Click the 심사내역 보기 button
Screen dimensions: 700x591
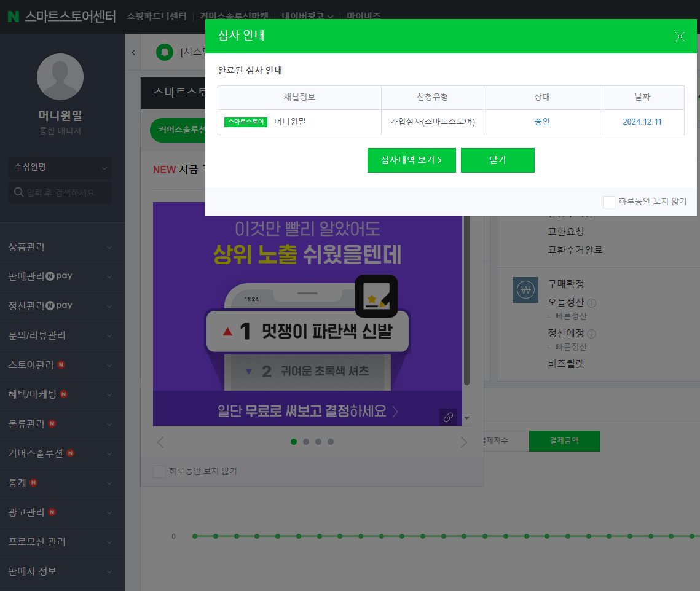pos(411,160)
